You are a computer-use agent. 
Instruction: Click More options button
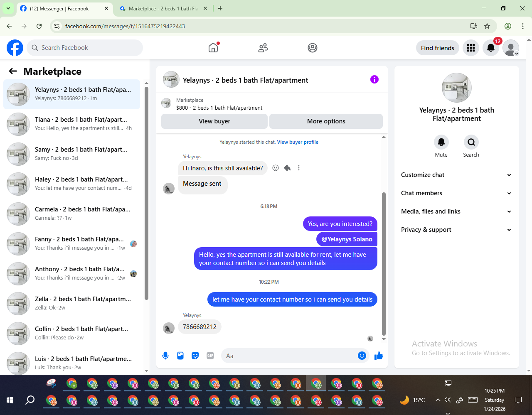click(x=326, y=121)
